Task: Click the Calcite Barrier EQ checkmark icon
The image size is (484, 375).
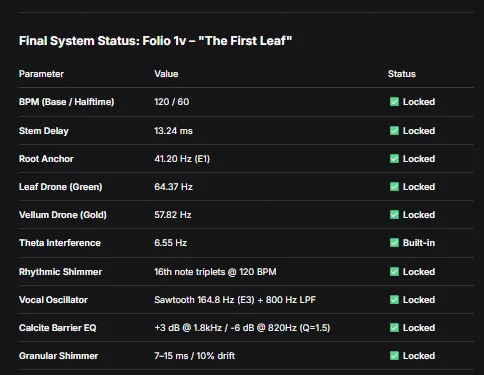Action: click(x=394, y=328)
